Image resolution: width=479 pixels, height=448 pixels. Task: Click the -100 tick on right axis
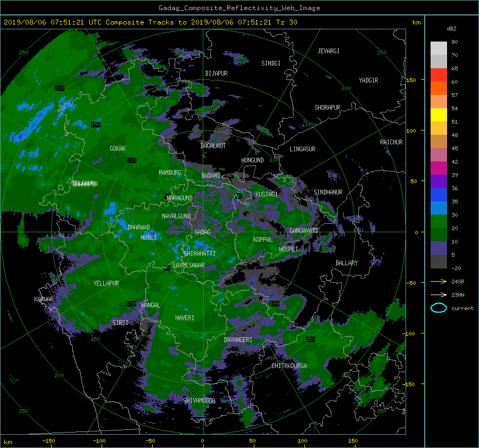point(410,333)
